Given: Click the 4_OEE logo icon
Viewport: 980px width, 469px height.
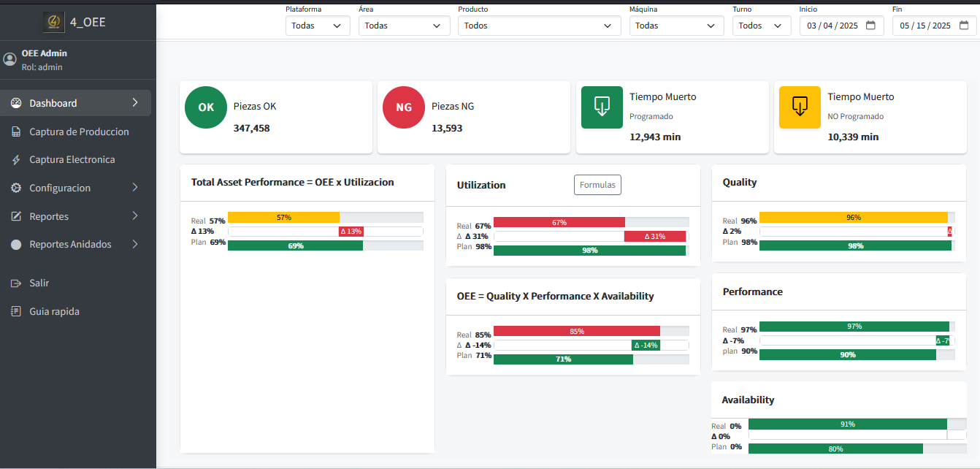Looking at the screenshot, I should pyautogui.click(x=53, y=22).
